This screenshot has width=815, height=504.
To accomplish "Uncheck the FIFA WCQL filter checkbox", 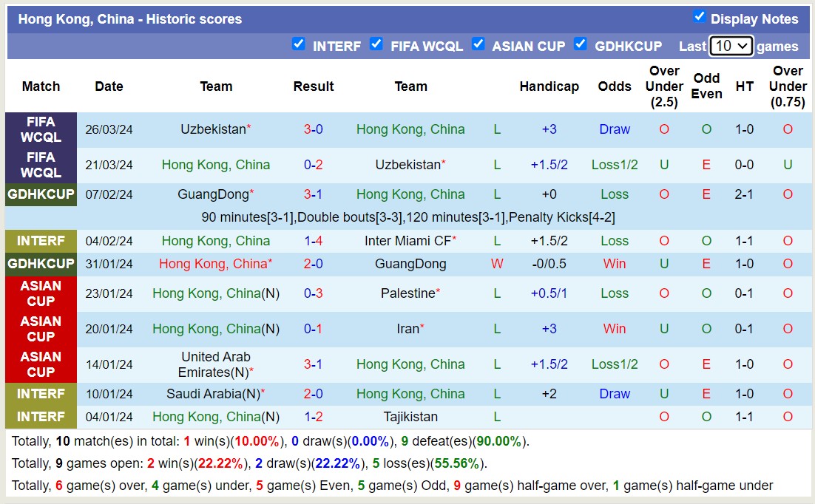I will pos(376,44).
